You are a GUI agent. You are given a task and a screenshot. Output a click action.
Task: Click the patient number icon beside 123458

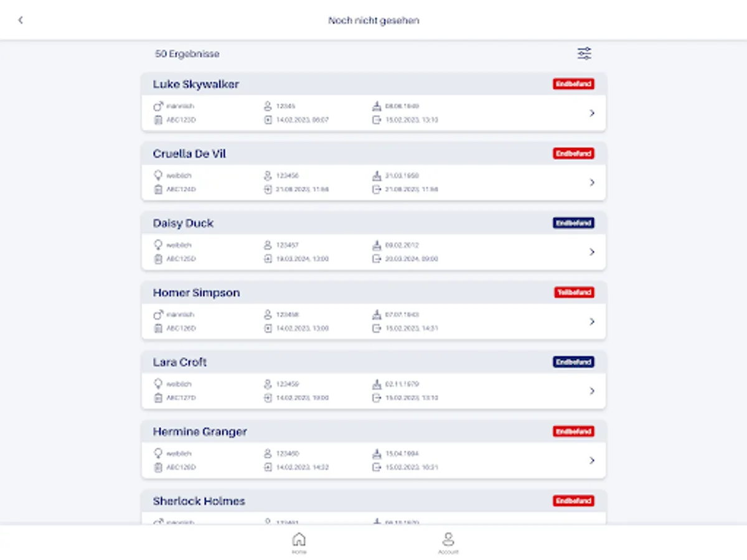pos(266,314)
